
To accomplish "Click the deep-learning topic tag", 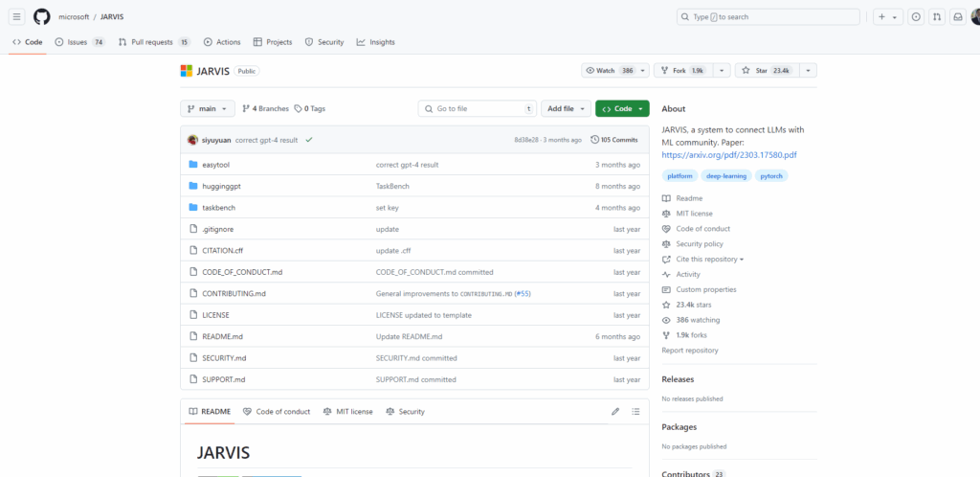I will coord(726,176).
